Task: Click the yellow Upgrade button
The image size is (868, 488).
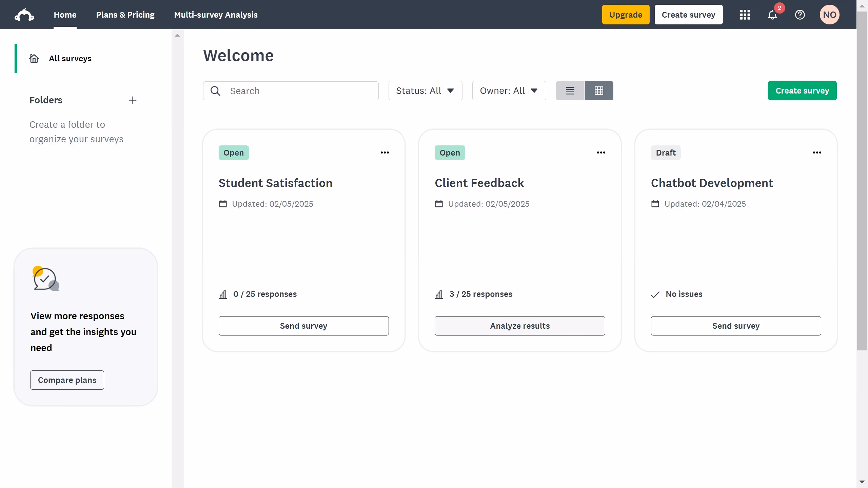Action: tap(626, 15)
